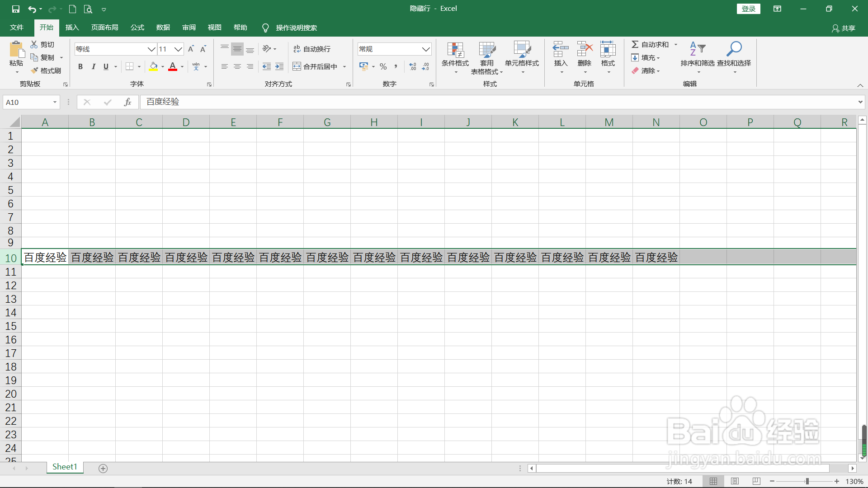Toggle middle vertical alignment

pyautogui.click(x=237, y=49)
